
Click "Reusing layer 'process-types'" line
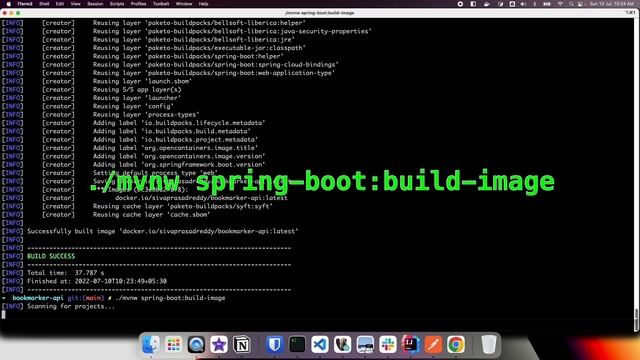coord(146,114)
